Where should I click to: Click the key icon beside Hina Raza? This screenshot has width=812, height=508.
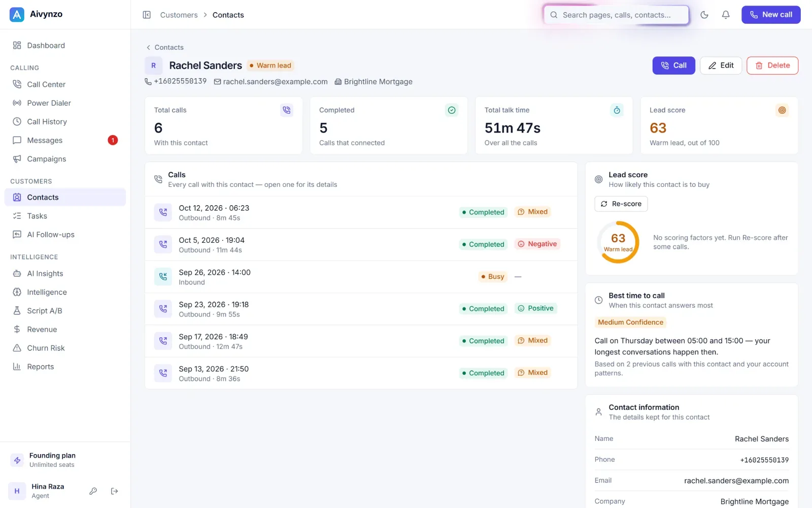click(93, 491)
